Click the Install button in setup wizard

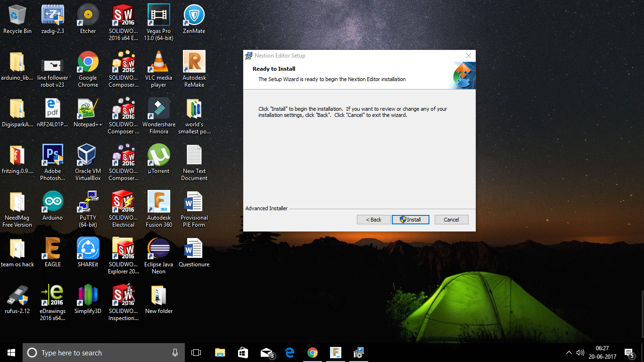pyautogui.click(x=410, y=220)
